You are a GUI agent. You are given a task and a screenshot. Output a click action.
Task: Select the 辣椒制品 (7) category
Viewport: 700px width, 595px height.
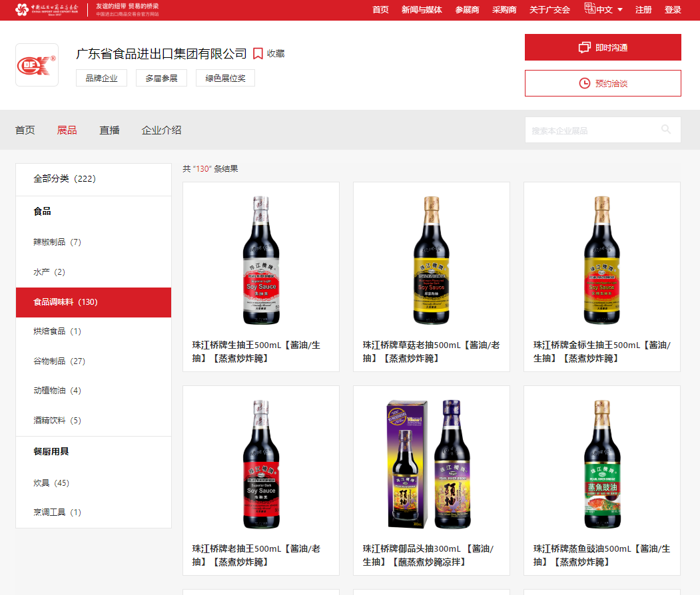click(x=57, y=242)
